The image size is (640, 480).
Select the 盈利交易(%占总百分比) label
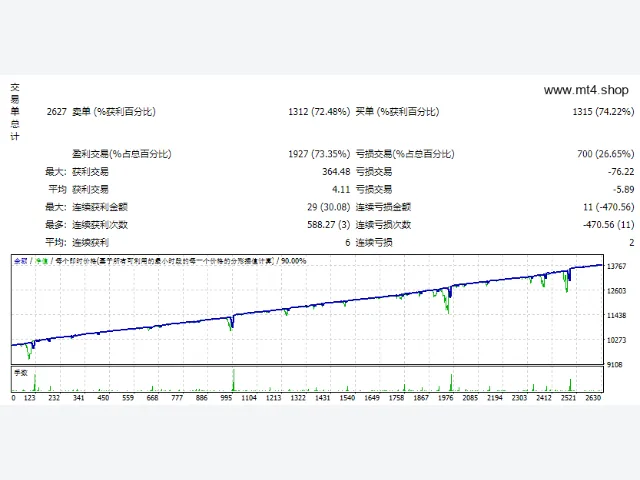click(x=122, y=154)
